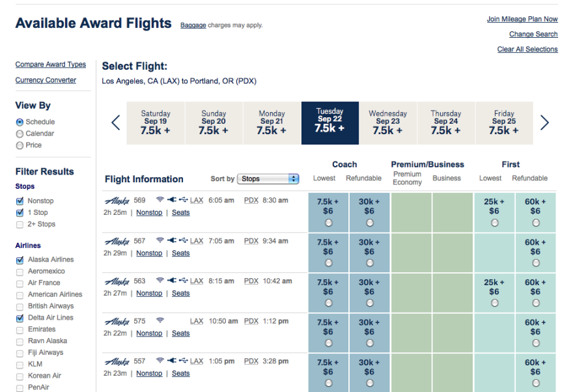
Task: Uncheck the Nonstop filter checkbox
Action: pos(20,201)
